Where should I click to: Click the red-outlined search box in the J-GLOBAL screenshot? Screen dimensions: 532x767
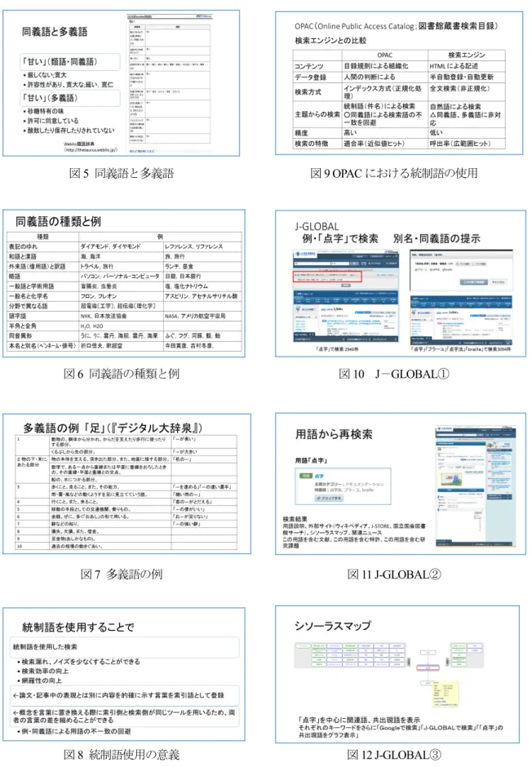[x=327, y=277]
